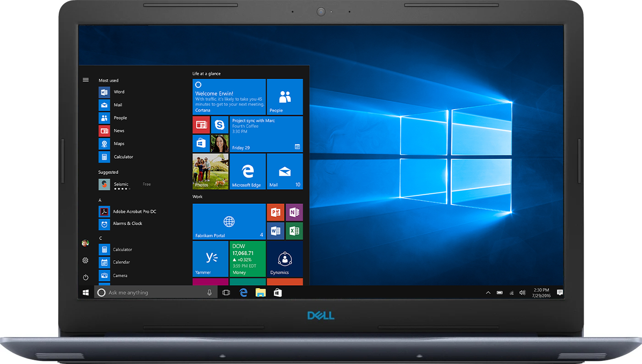Click the Task View taskbar button

point(226,292)
